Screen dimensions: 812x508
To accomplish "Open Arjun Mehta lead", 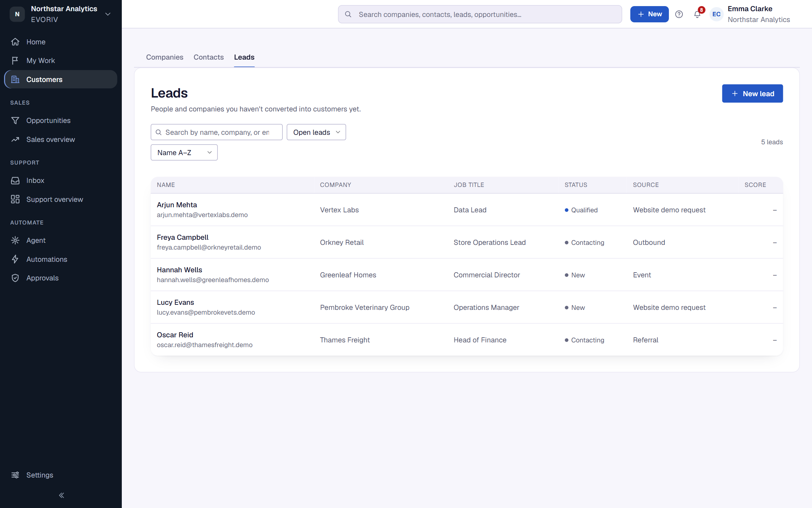I will (x=177, y=205).
